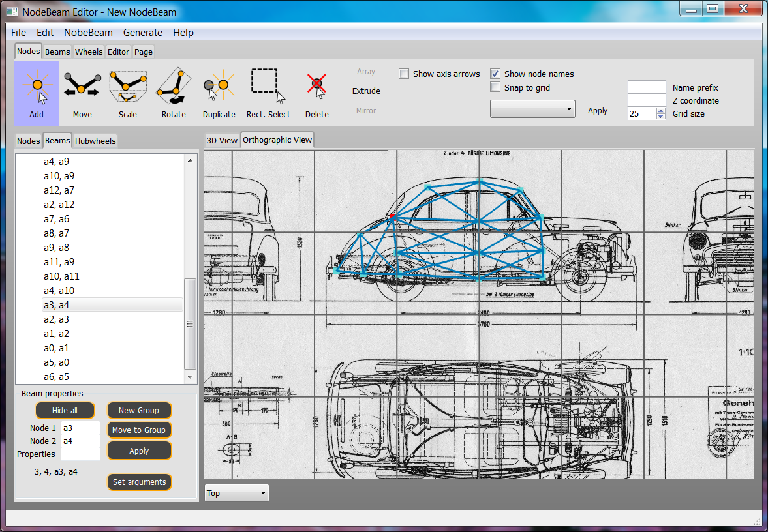
Task: Open the dropdown next to Apply in toolbar
Action: 532,109
